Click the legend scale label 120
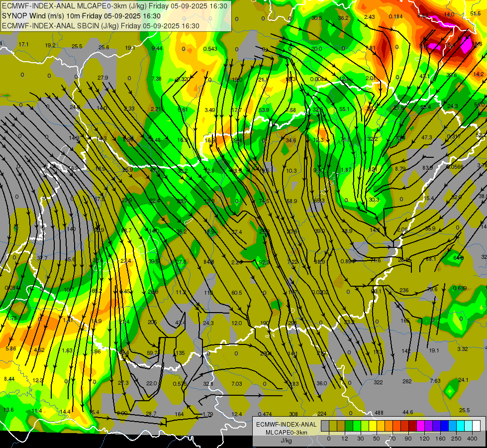The height and width of the screenshot is (448, 487). click(424, 439)
